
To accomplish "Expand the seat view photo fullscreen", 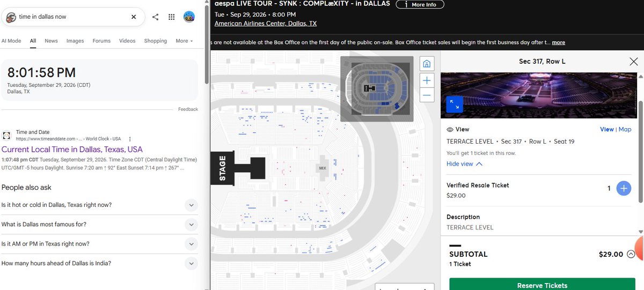I will click(x=455, y=105).
